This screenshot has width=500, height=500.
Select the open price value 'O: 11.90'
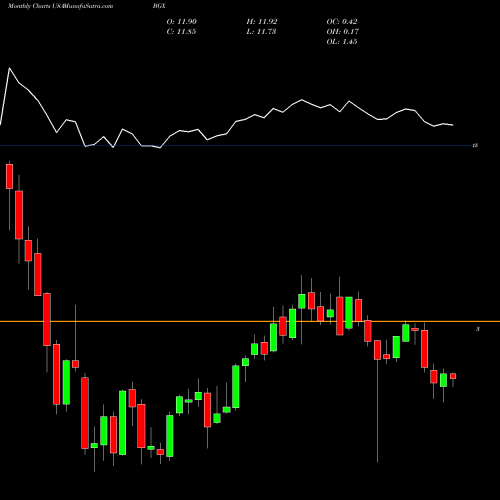tap(182, 22)
